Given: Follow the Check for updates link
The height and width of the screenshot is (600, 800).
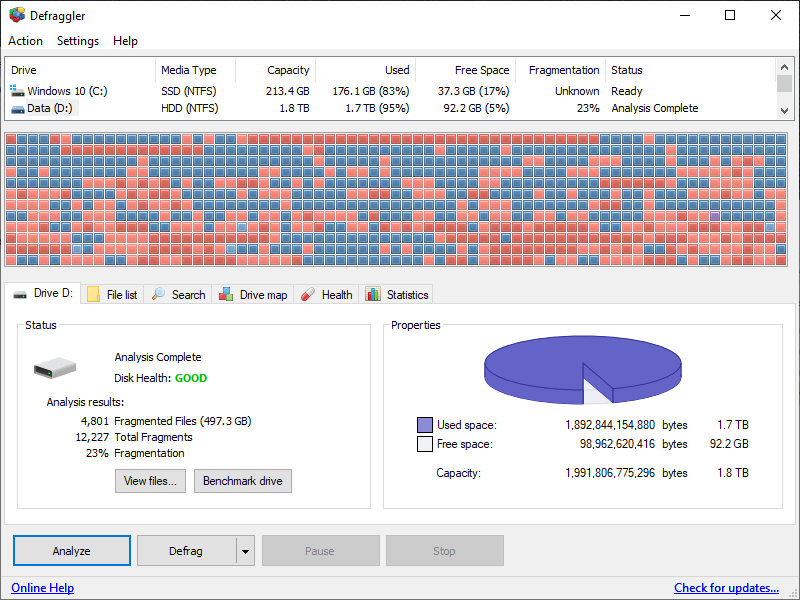Looking at the screenshot, I should click(726, 588).
